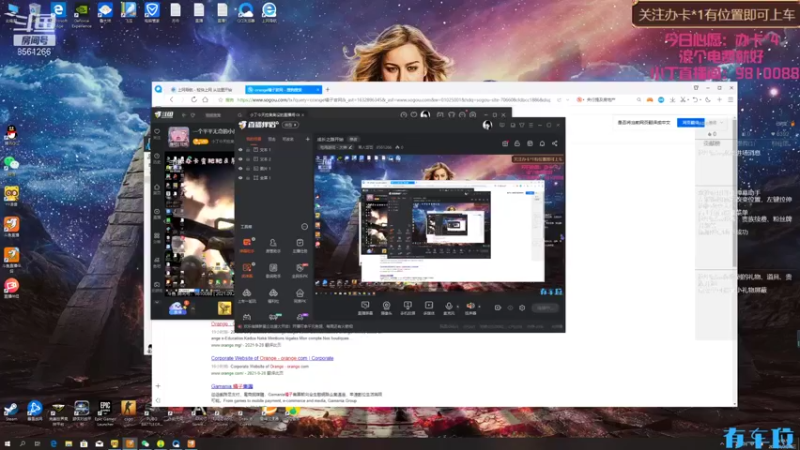The width and height of the screenshot is (800, 450).
Task: Click bell notification icon above preview
Action: (x=542, y=143)
